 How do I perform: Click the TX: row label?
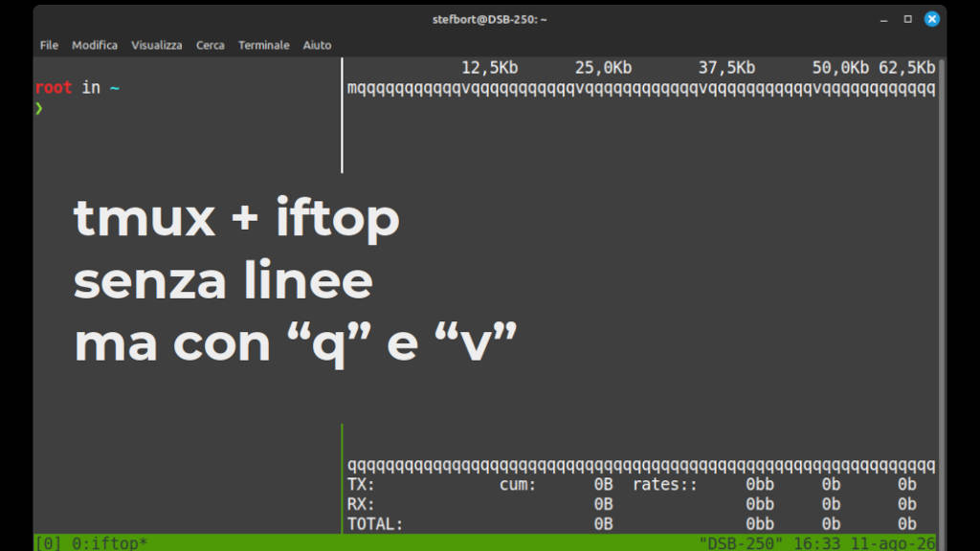pos(361,485)
